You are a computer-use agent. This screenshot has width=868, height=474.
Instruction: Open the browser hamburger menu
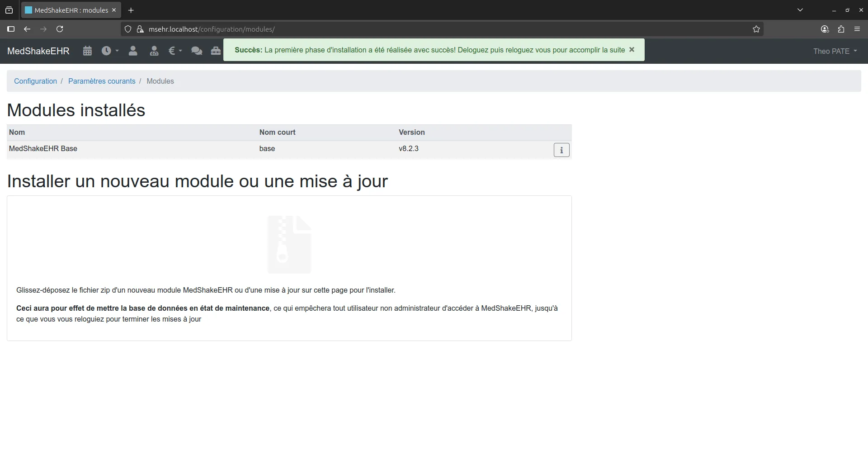coord(857,29)
